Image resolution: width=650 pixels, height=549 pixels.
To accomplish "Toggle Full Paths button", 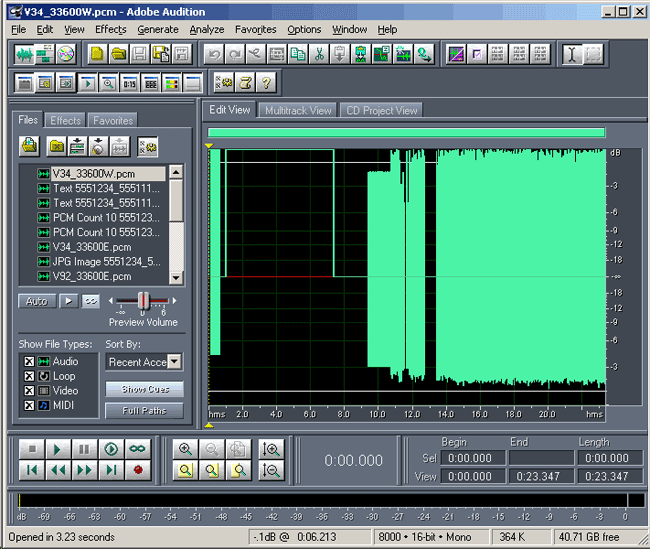I will click(144, 411).
